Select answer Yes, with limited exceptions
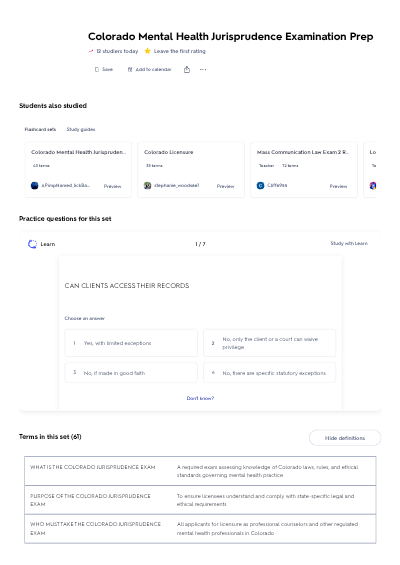This screenshot has width=400, height=565. coord(131,343)
